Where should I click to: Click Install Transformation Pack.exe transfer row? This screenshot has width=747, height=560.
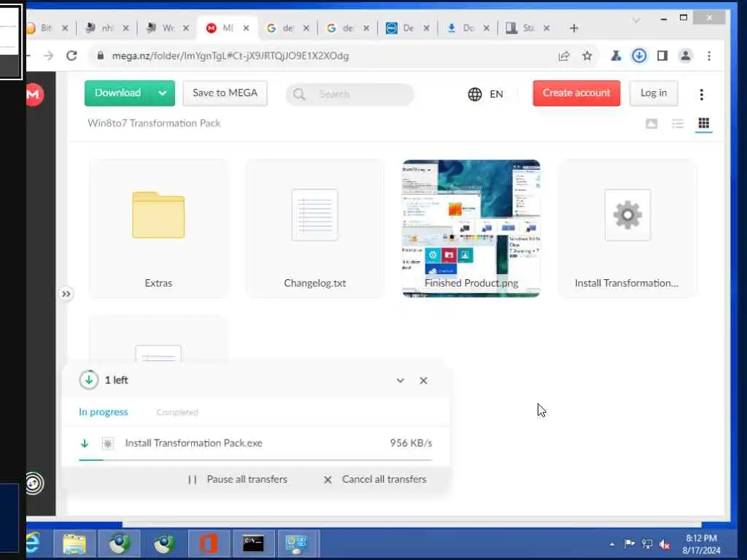click(x=256, y=443)
